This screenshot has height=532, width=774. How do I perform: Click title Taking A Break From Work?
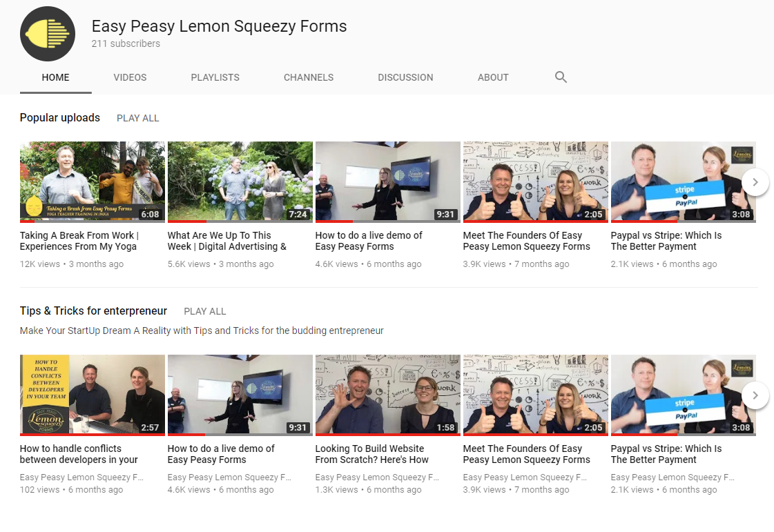click(x=79, y=241)
